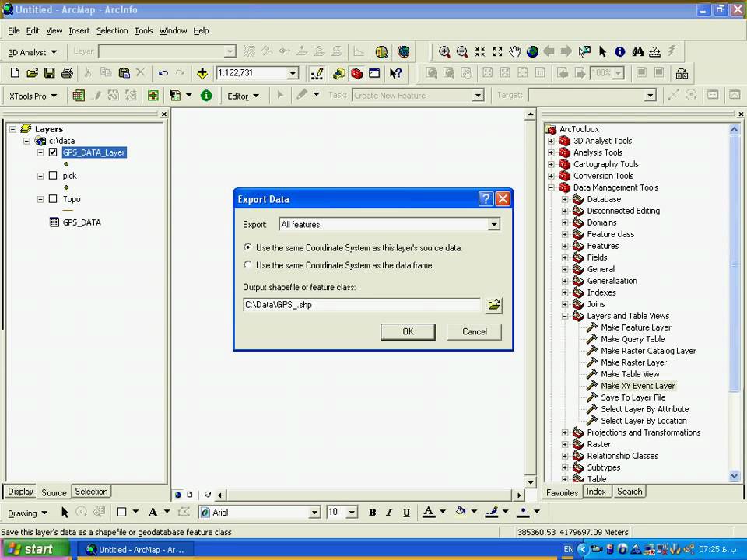This screenshot has width=747, height=560.
Task: Open the map scale dropdown
Action: pos(293,73)
